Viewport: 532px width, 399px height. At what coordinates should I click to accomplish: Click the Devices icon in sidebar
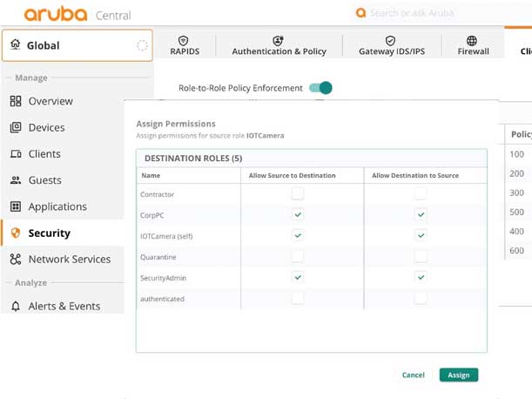(x=16, y=127)
